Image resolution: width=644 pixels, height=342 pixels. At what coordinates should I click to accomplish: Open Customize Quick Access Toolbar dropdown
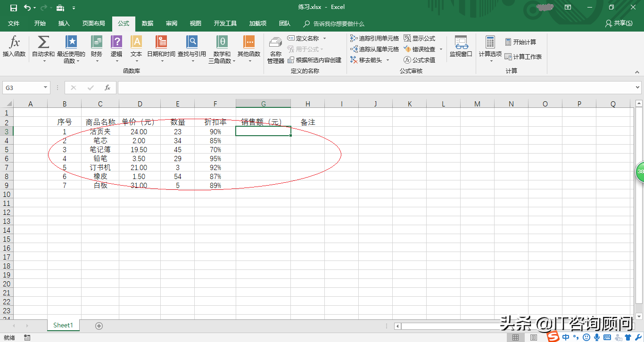74,8
